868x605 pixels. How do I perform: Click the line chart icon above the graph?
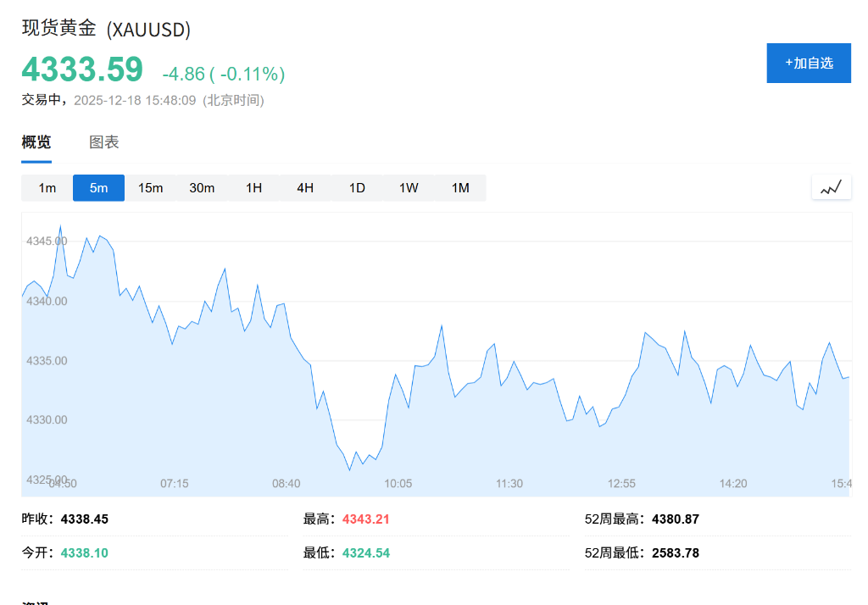(832, 186)
